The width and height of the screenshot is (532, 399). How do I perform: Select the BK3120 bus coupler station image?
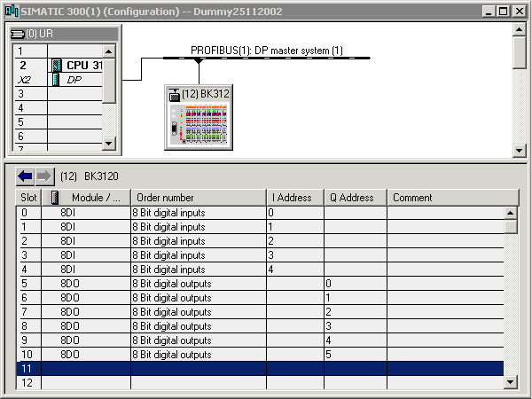[199, 124]
